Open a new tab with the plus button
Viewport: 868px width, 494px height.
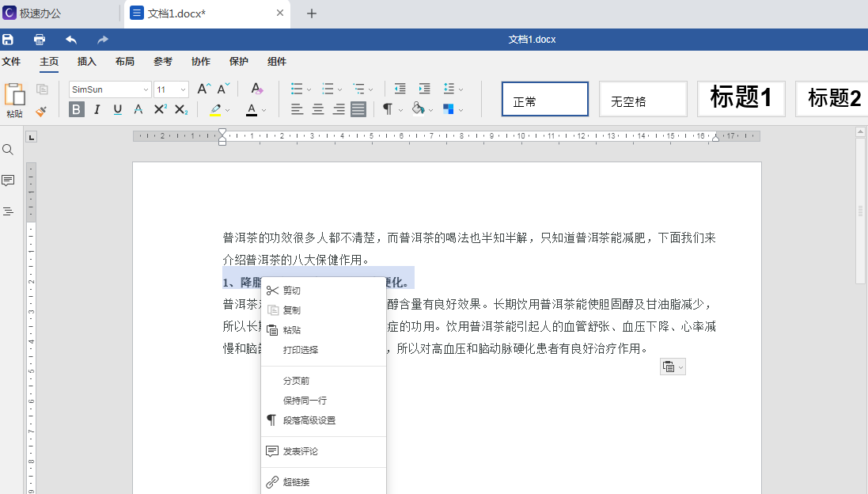point(312,13)
